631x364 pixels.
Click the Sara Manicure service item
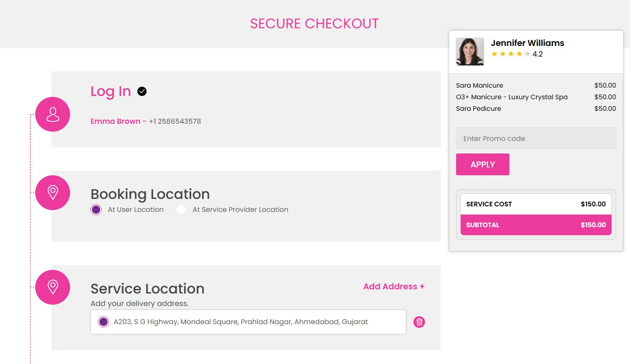click(x=479, y=85)
